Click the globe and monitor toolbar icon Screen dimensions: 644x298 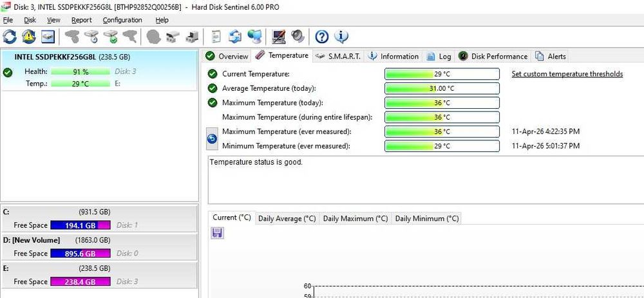tap(254, 37)
